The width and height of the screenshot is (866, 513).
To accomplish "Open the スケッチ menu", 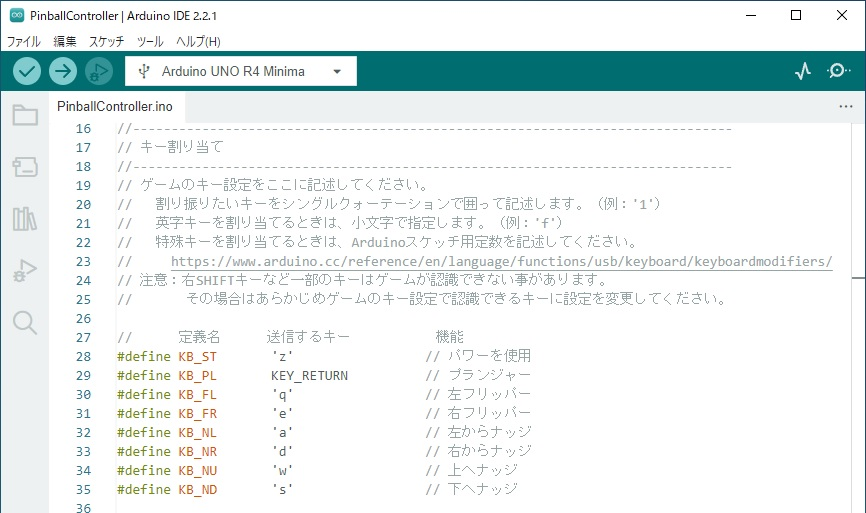I will [x=107, y=42].
